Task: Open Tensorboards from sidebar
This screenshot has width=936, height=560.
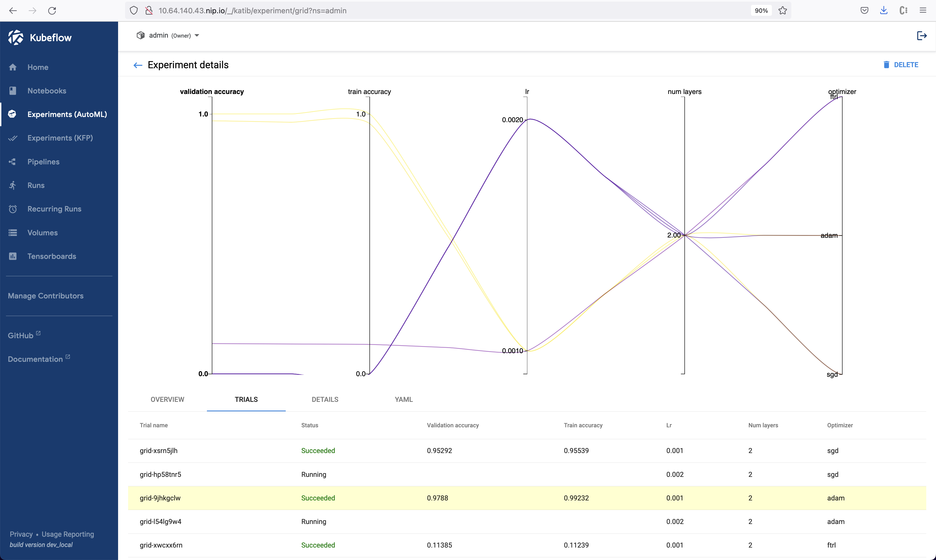Action: [51, 256]
